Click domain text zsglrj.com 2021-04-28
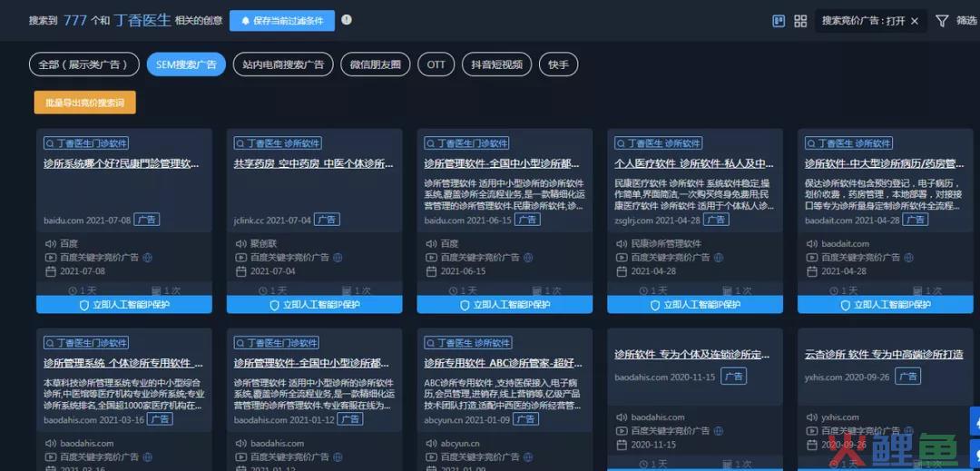This screenshot has width=980, height=471. (657, 221)
